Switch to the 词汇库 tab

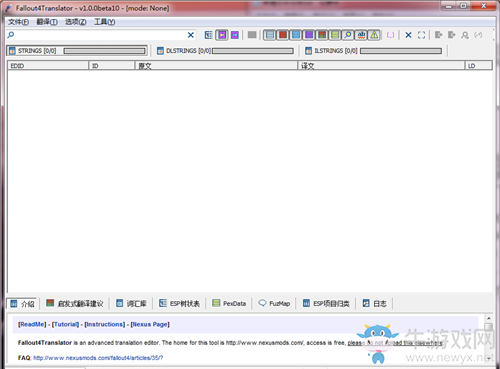[x=131, y=303]
